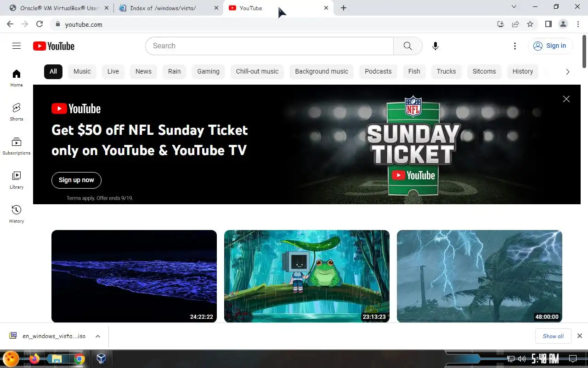588x368 pixels.
Task: Click the share page icon in address bar
Action: [x=515, y=24]
